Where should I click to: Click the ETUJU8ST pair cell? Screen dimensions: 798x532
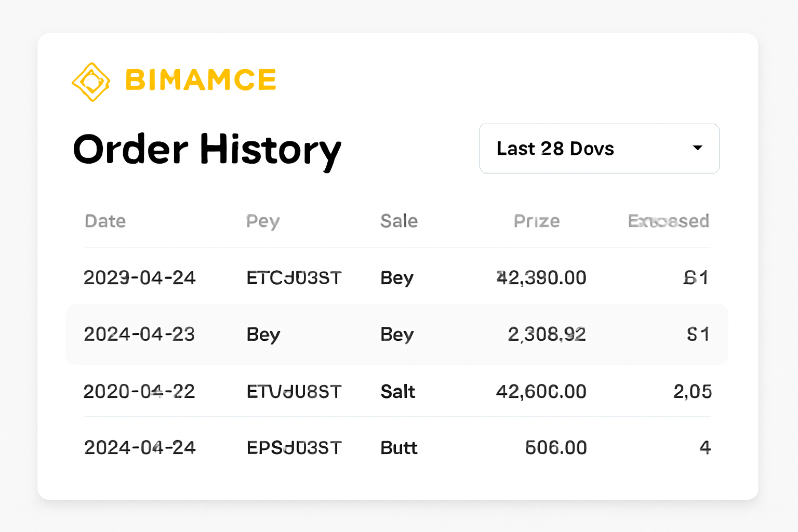[294, 391]
